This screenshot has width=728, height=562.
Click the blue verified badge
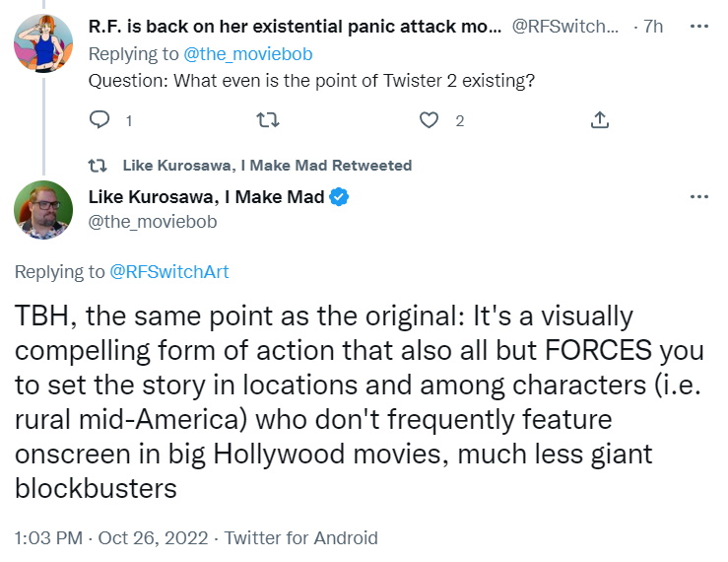pyautogui.click(x=340, y=197)
